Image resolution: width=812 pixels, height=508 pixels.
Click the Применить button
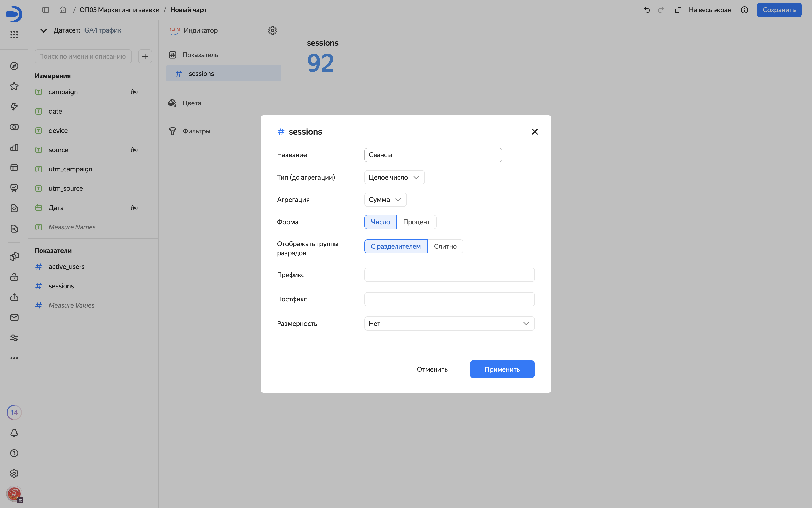pos(502,369)
